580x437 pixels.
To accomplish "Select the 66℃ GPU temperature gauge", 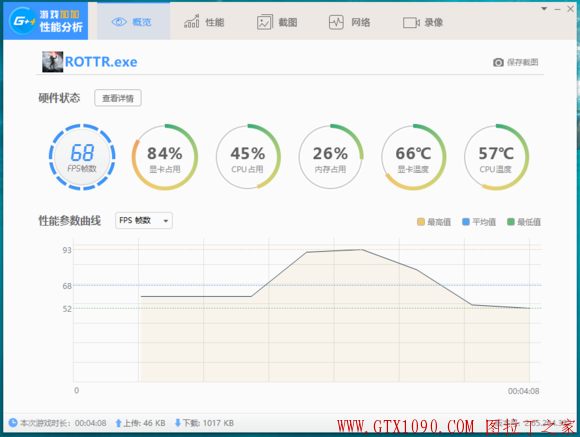I will tap(413, 157).
